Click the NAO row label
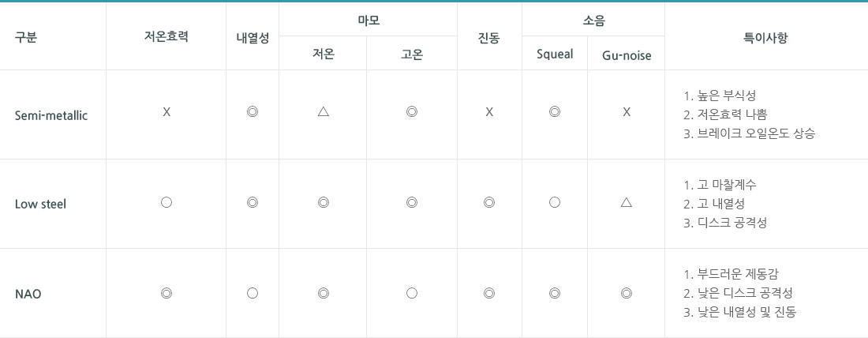Screen dimensions: 868x338 point(28,294)
